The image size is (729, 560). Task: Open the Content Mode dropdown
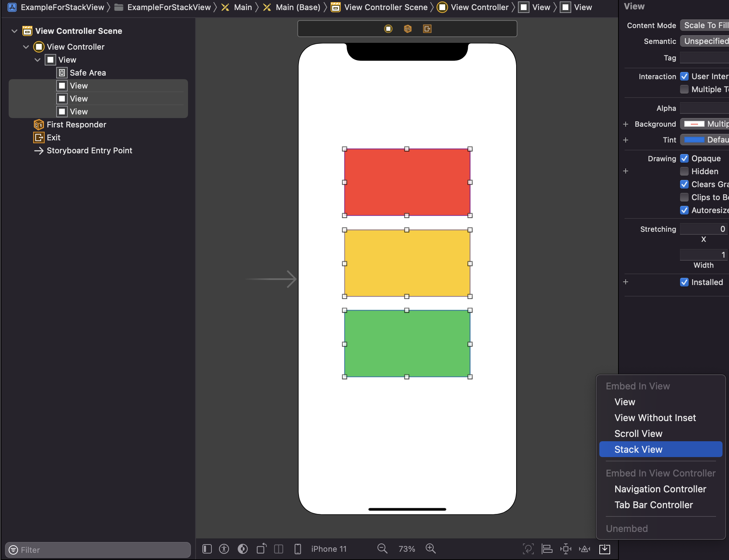[705, 25]
